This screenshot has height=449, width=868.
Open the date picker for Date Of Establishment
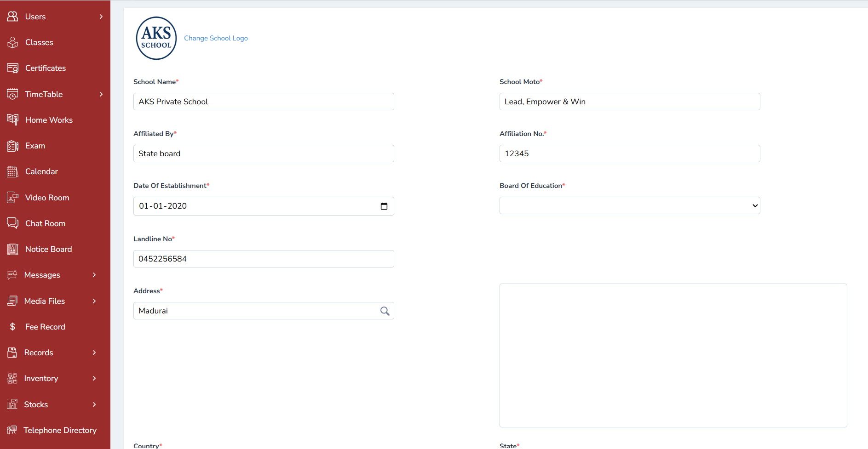[x=384, y=206]
